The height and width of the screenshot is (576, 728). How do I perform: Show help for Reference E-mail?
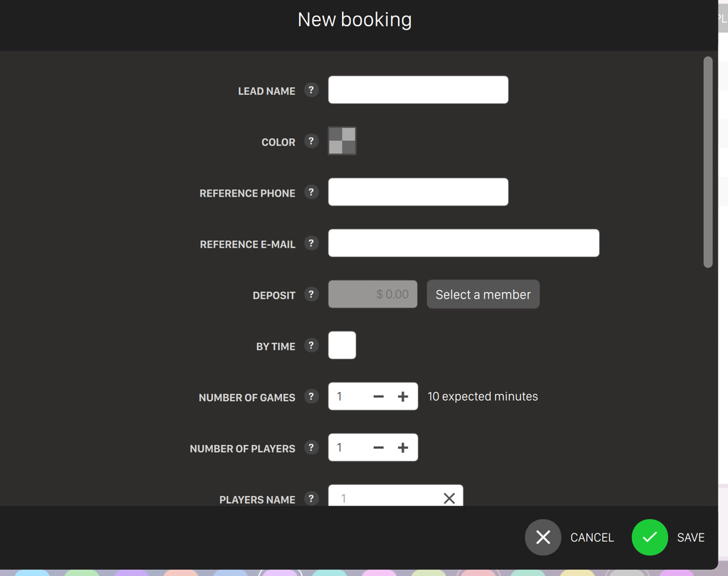pos(311,243)
